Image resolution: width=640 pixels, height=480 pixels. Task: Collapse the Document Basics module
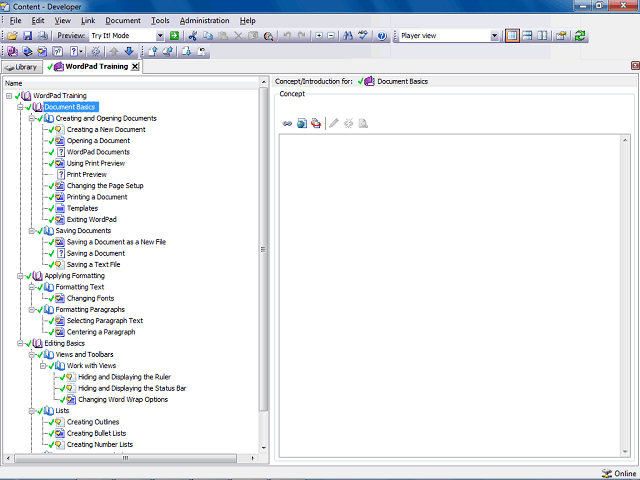pos(20,107)
